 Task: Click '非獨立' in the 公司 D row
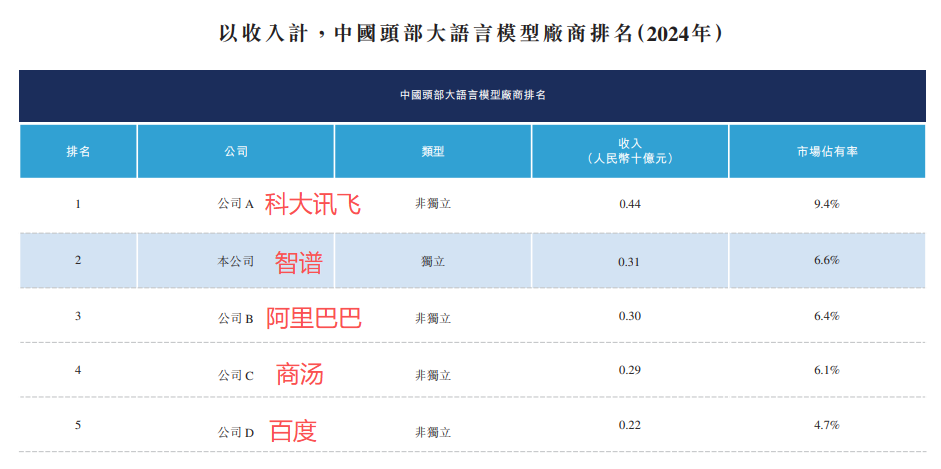[433, 431]
